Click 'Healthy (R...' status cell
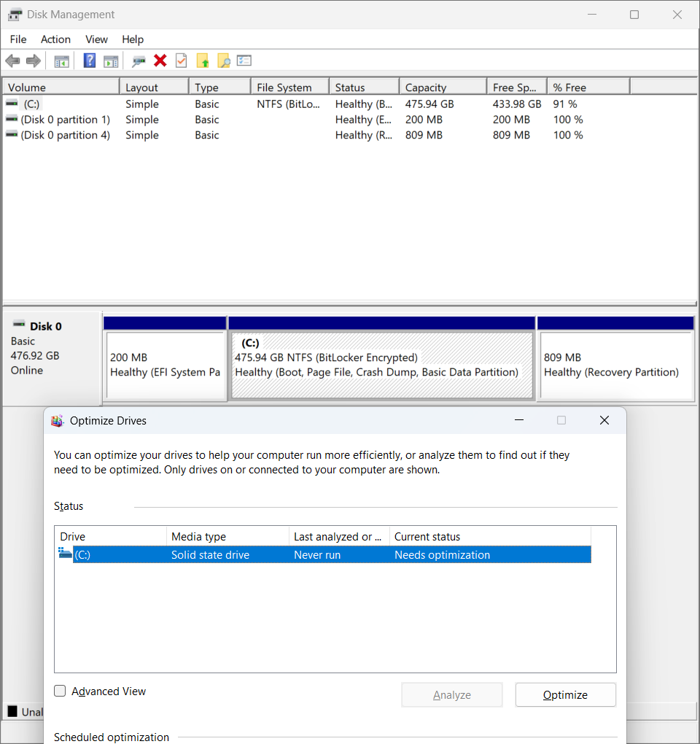 (x=364, y=135)
